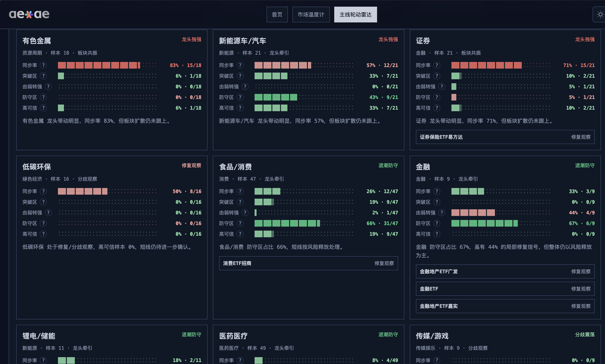Toggle the light/dark theme sun icon
The height and width of the screenshot is (364, 605).
pyautogui.click(x=600, y=14)
